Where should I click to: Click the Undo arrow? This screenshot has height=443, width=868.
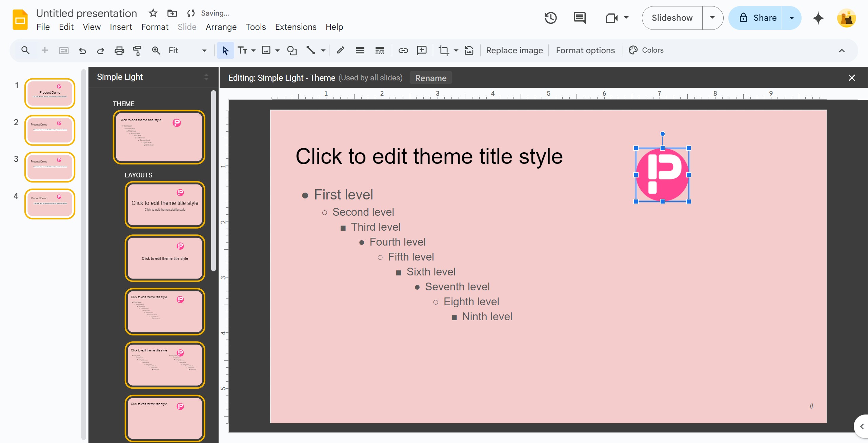[x=82, y=51]
